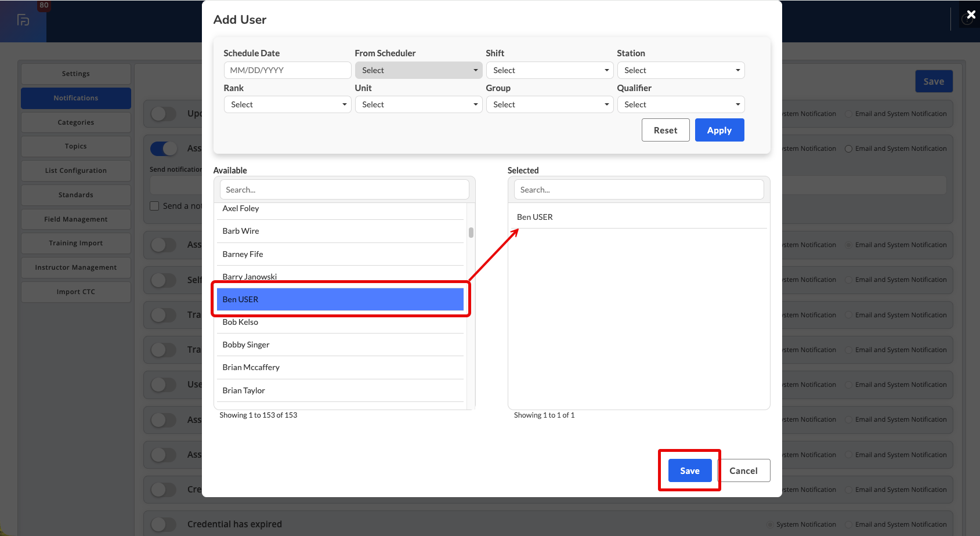The height and width of the screenshot is (536, 980).
Task: Choose Brian Mccaffery in the Available list
Action: point(341,367)
